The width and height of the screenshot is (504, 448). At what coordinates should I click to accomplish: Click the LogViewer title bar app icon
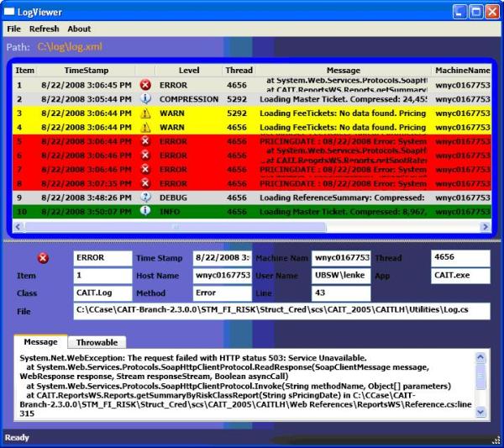click(x=9, y=12)
